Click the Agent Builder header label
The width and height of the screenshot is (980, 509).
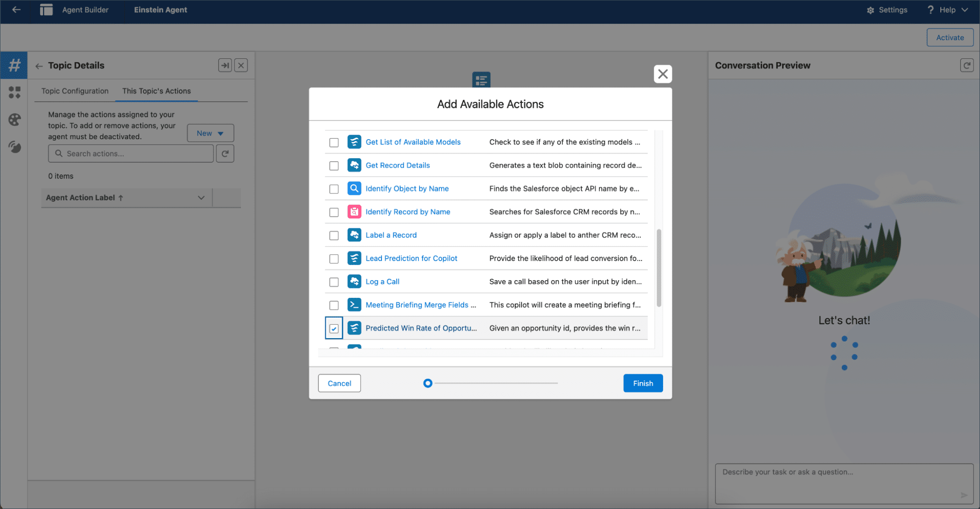point(85,10)
